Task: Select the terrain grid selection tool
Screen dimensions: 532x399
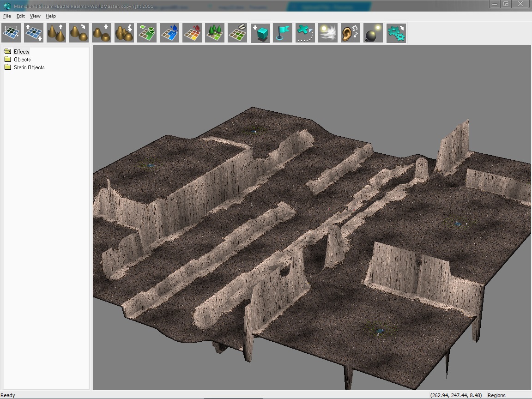Action: click(12, 33)
